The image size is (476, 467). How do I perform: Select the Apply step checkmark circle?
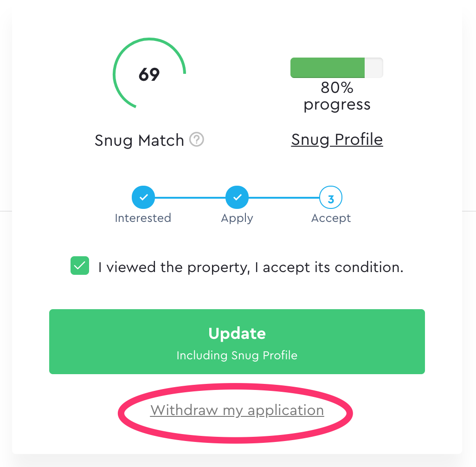coord(237,197)
